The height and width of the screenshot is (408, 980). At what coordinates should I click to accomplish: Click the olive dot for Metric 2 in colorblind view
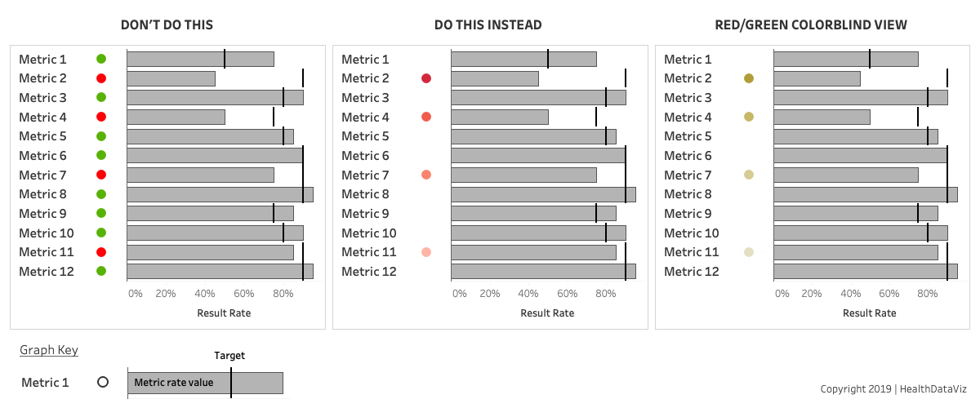748,78
